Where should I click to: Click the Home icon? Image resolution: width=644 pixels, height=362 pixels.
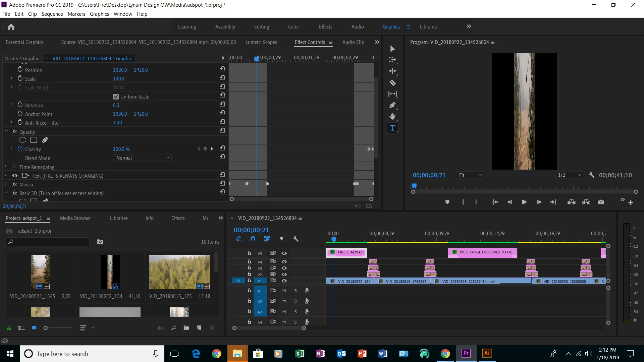[x=11, y=27]
